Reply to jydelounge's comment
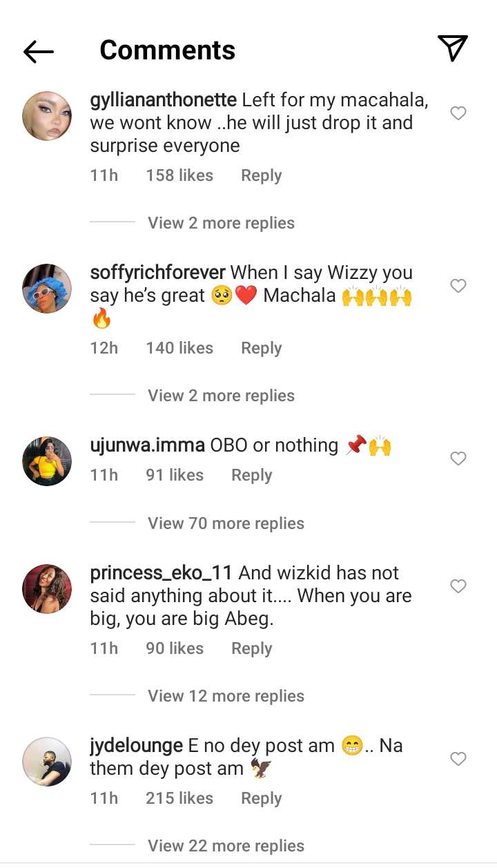497x868 pixels. pos(261,798)
